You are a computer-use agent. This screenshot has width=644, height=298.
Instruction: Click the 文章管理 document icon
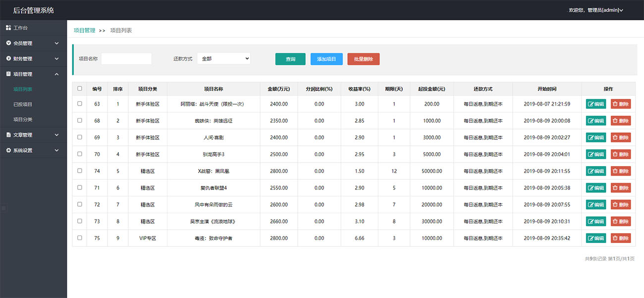[8, 135]
